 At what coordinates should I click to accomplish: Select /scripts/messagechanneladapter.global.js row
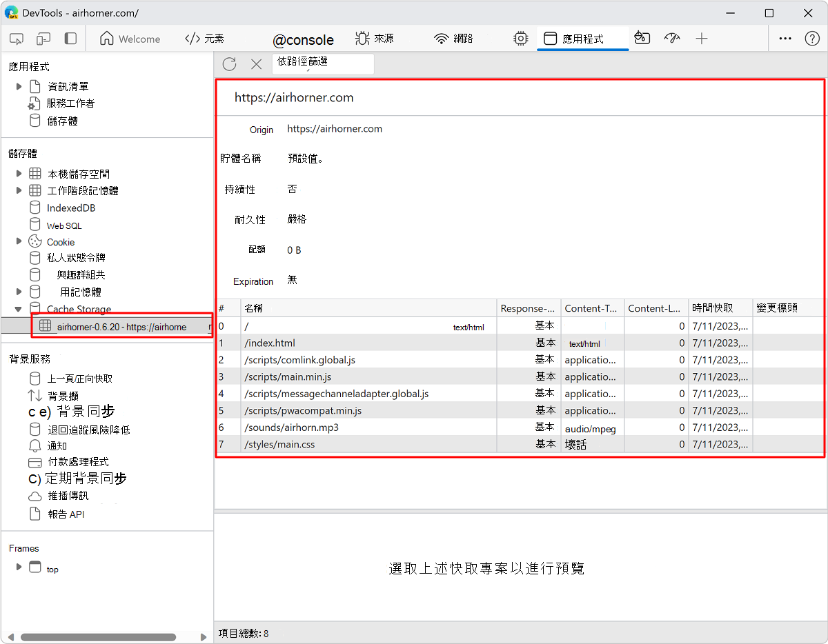pos(520,393)
